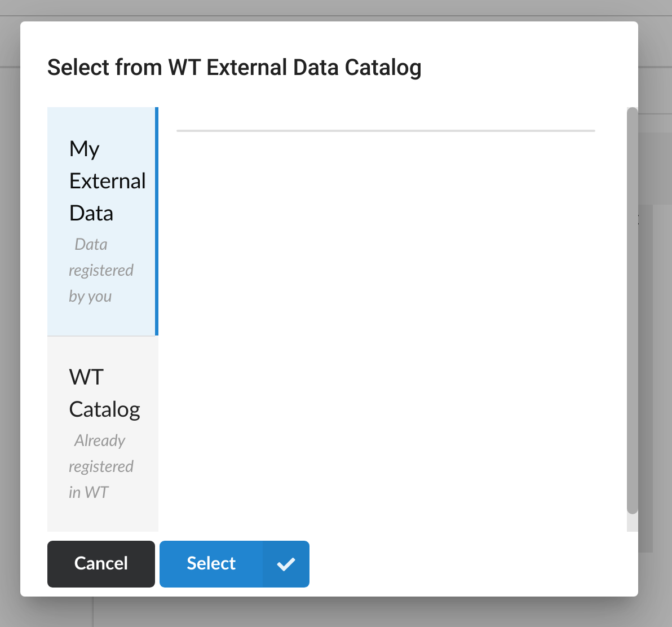Click the My External Data heading text
Image resolution: width=672 pixels, height=627 pixels.
point(107,180)
